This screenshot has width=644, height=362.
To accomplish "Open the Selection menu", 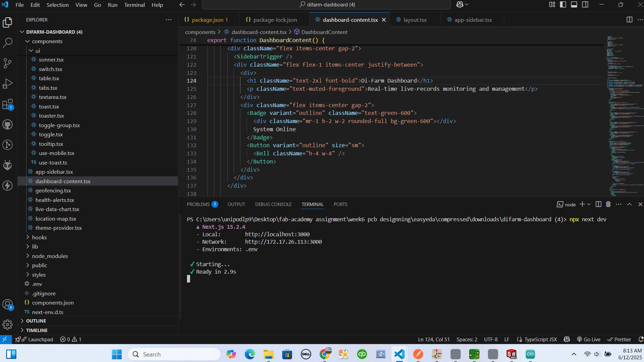I will point(57,5).
